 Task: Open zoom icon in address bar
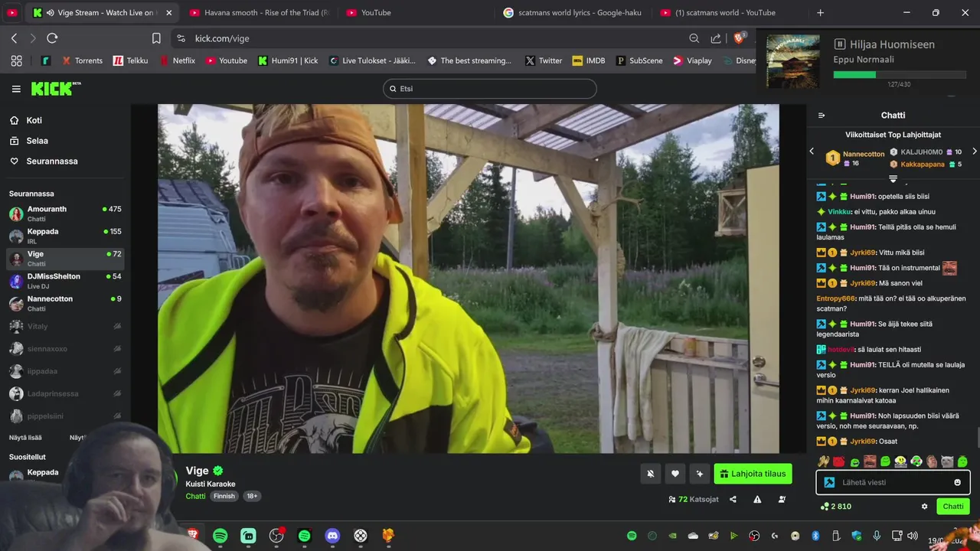tap(694, 38)
